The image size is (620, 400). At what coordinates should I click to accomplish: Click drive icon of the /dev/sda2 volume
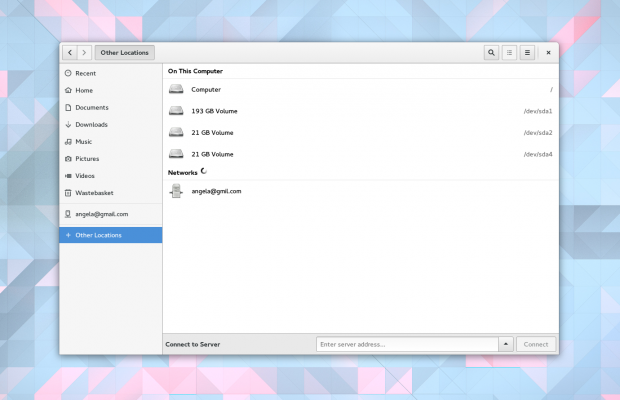pyautogui.click(x=176, y=132)
